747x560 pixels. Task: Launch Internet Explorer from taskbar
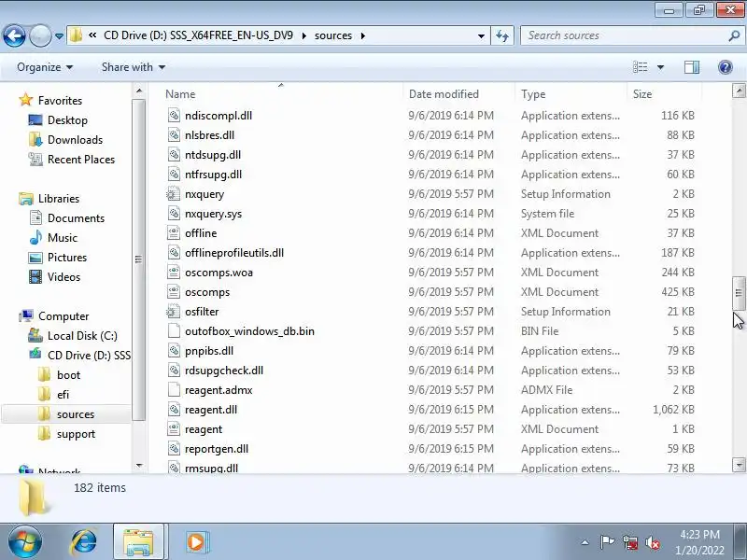point(84,542)
